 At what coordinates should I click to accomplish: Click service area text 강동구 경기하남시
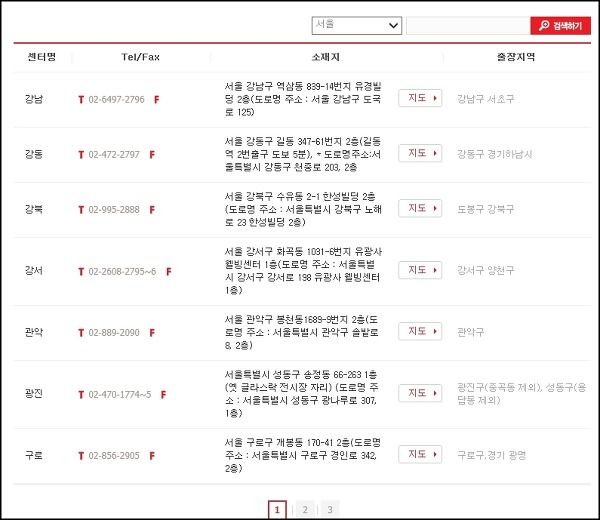(495, 154)
